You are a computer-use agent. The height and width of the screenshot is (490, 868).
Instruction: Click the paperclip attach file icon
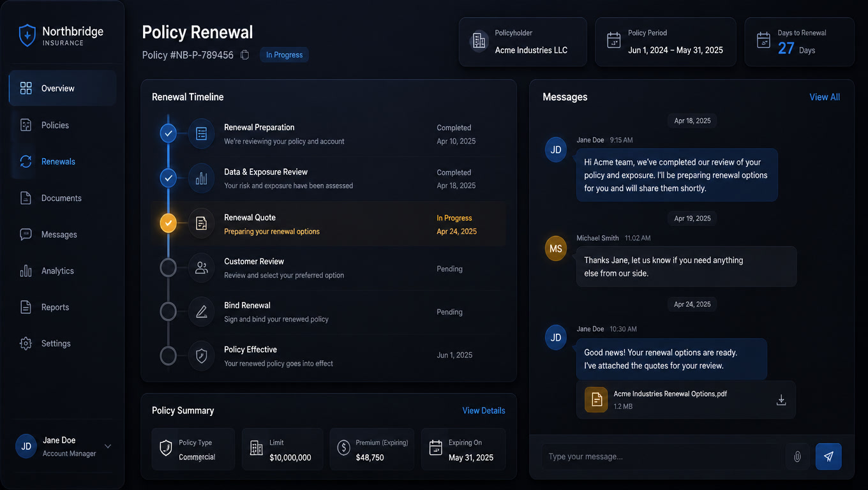pyautogui.click(x=797, y=457)
